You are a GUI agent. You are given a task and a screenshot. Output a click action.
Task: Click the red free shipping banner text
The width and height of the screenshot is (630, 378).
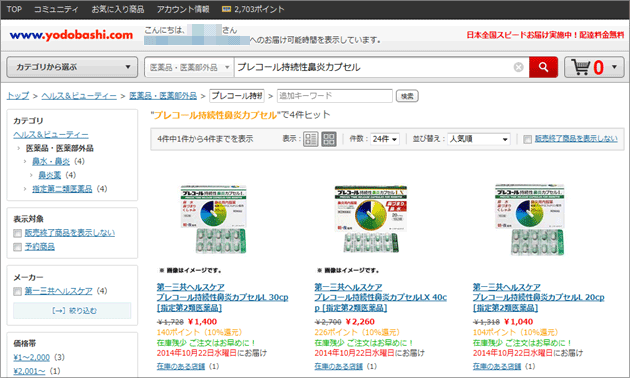[x=545, y=35]
